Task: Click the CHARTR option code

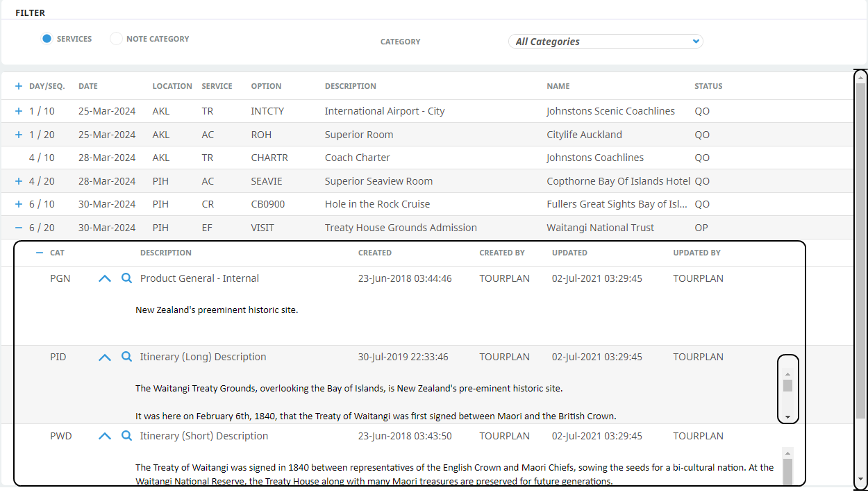Action: click(269, 158)
